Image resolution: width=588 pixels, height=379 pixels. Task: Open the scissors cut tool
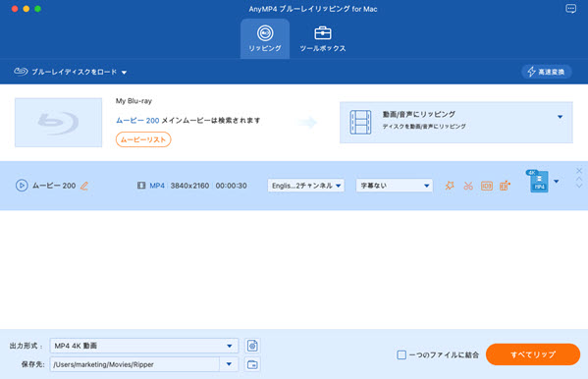pyautogui.click(x=468, y=186)
